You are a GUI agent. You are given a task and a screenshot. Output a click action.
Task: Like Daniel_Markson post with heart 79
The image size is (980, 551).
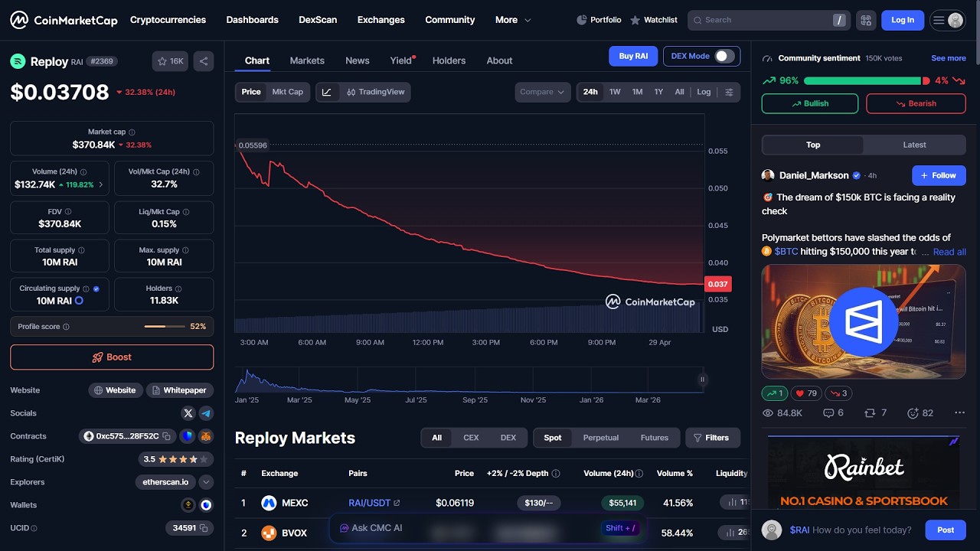pyautogui.click(x=805, y=393)
